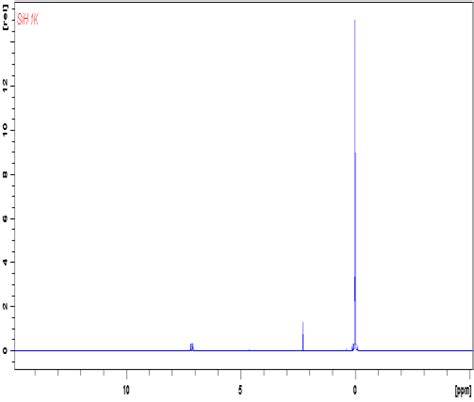Pick the multiplet near 7.2 ppm
474x402 pixels.
192,347
